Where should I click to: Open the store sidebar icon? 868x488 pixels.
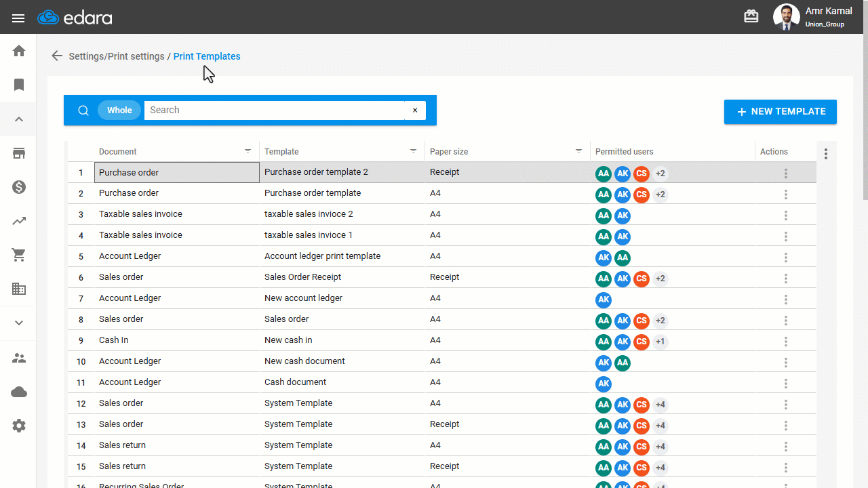pyautogui.click(x=19, y=153)
